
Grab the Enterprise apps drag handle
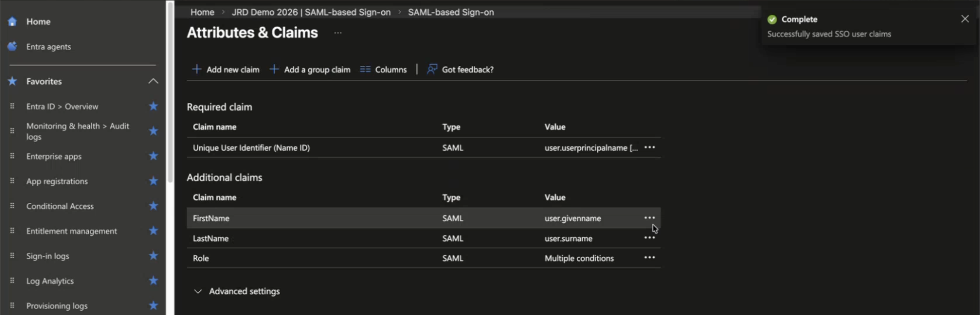pyautogui.click(x=12, y=156)
